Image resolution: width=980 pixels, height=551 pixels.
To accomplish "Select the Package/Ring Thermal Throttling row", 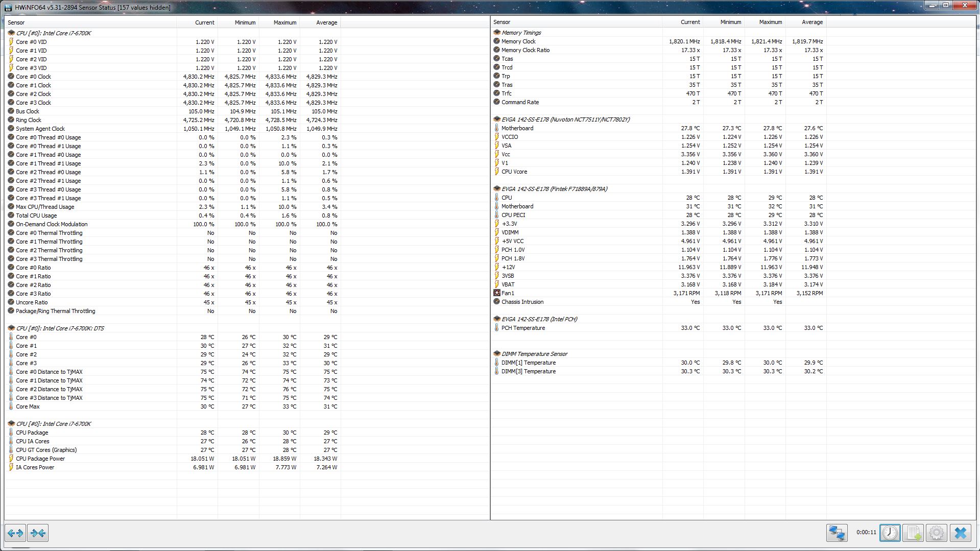I will click(x=173, y=311).
